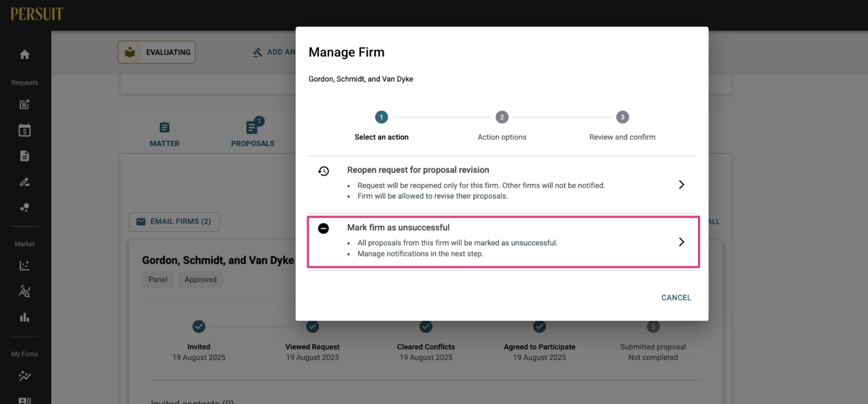Screen dimensions: 868x404
Task: Cancel the Manage Firm dialog
Action: tap(676, 298)
